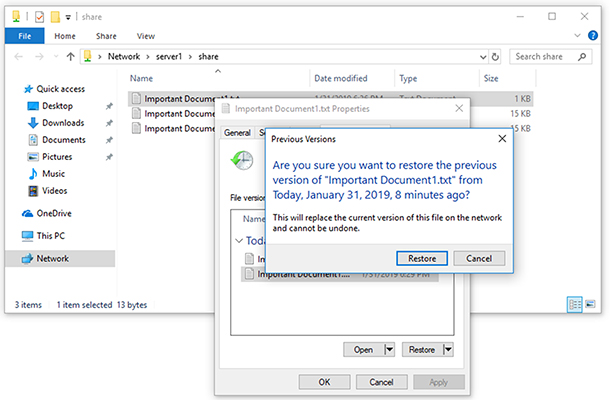Close the Important Document1.txt Properties window
Viewport: 610px width, 400px height.
[459, 108]
